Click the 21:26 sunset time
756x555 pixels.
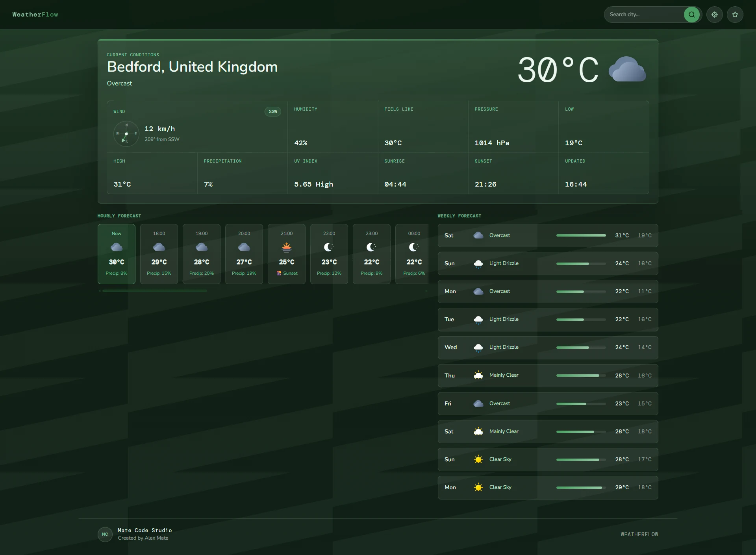[x=485, y=184]
